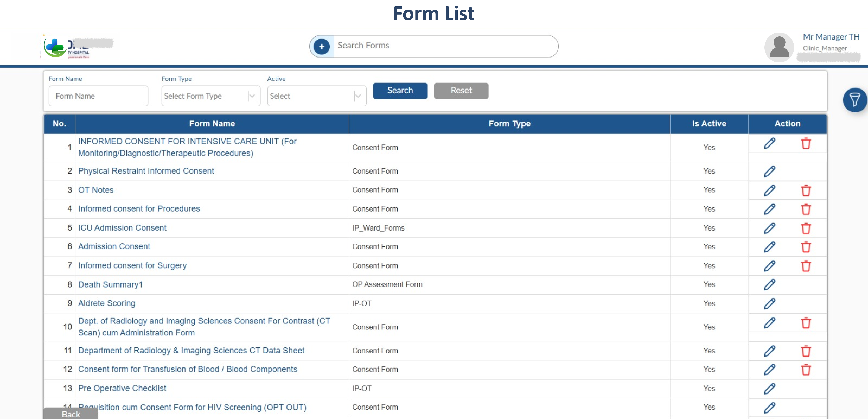Open the Informed consent for Surgery link
The width and height of the screenshot is (868, 419).
(132, 266)
